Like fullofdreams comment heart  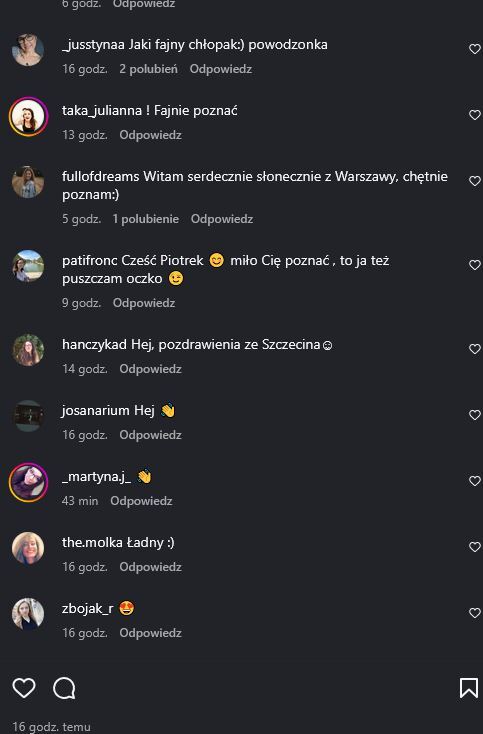(x=475, y=181)
